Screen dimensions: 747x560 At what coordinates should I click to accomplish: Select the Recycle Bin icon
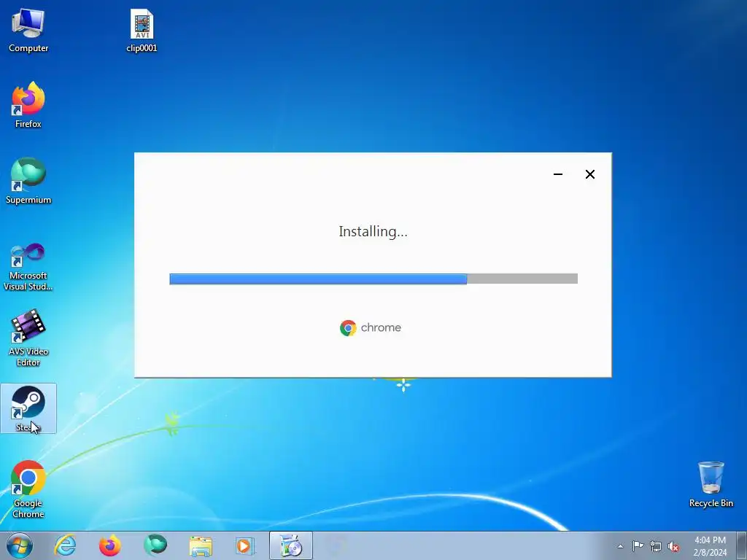pyautogui.click(x=711, y=484)
